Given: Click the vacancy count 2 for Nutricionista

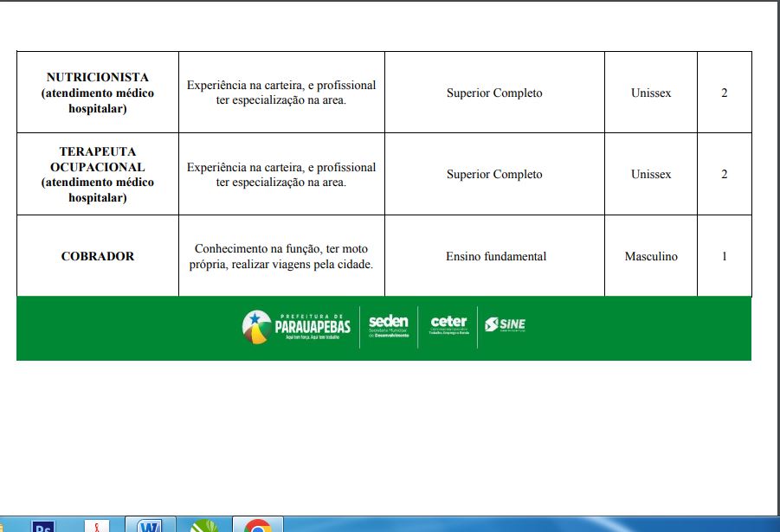Looking at the screenshot, I should pos(724,91).
